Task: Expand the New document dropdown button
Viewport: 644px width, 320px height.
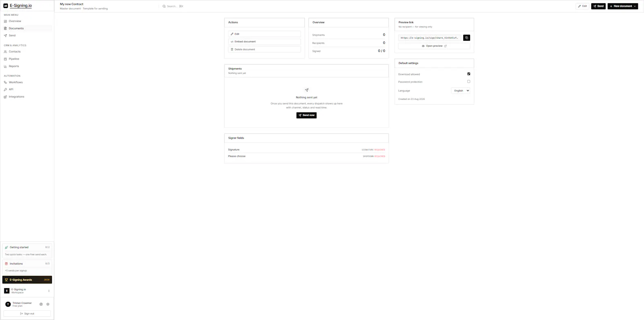Action: 623,6
